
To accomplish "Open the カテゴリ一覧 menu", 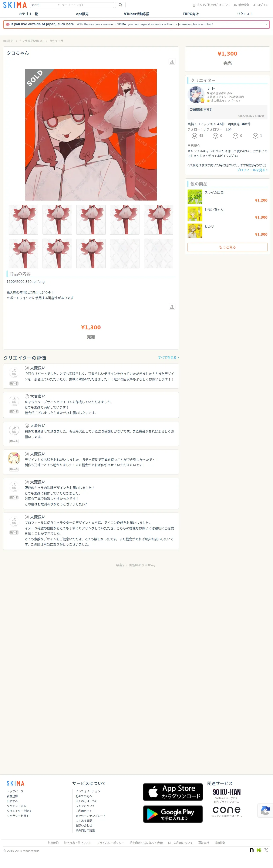I will click(x=28, y=14).
